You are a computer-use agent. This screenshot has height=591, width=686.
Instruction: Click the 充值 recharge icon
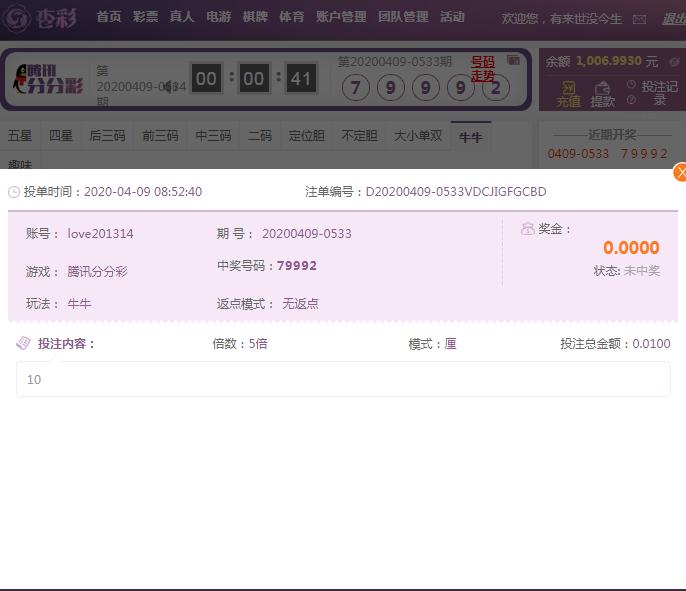pyautogui.click(x=568, y=94)
